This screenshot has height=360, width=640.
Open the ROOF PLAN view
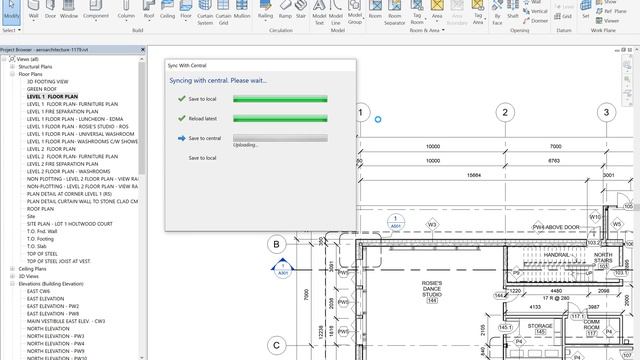[x=40, y=209]
